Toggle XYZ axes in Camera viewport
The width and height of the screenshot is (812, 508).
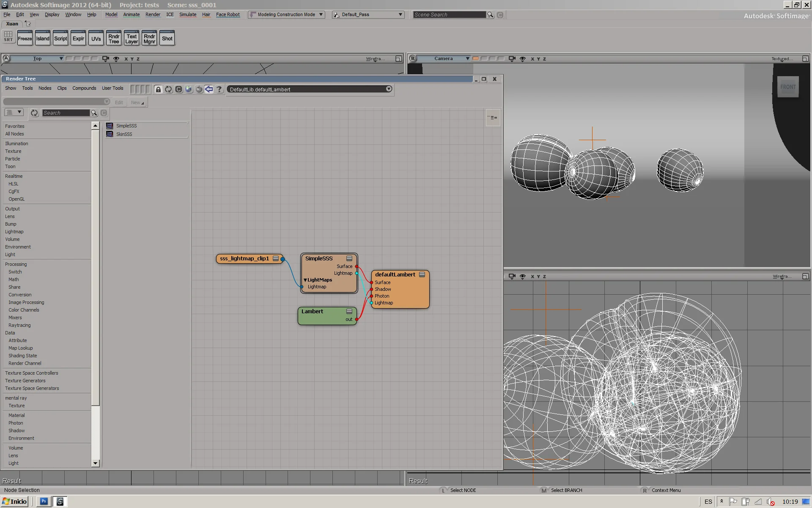(x=538, y=59)
